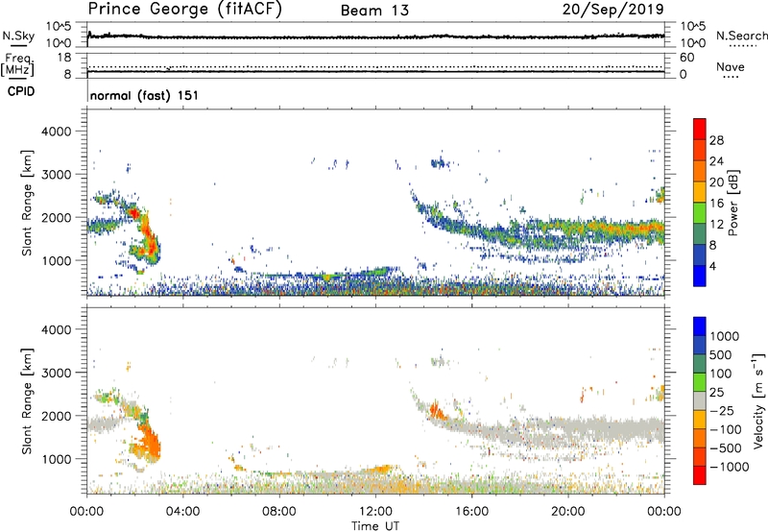The image size is (768, 532).
Task: Click the left '10^5' noise axis tick
Action: point(59,27)
